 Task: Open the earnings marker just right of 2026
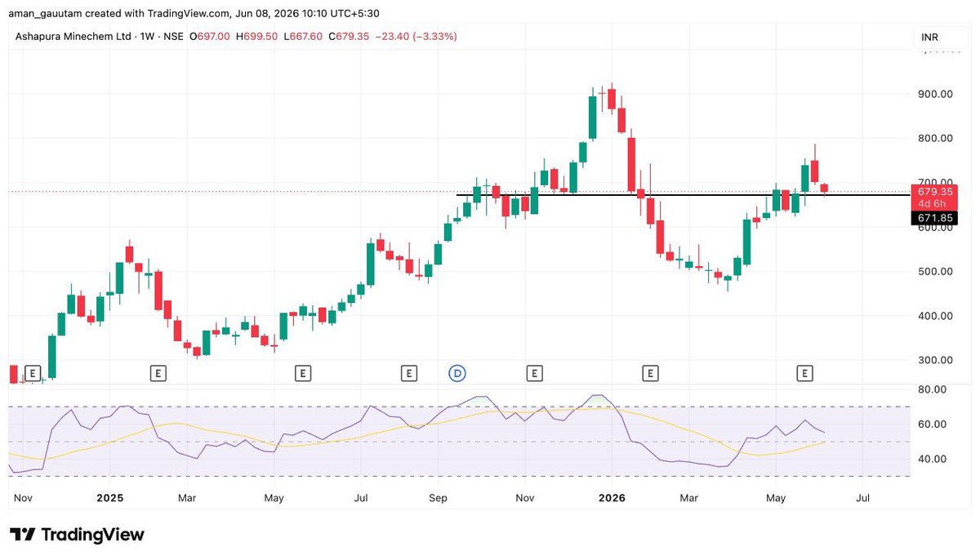(650, 373)
